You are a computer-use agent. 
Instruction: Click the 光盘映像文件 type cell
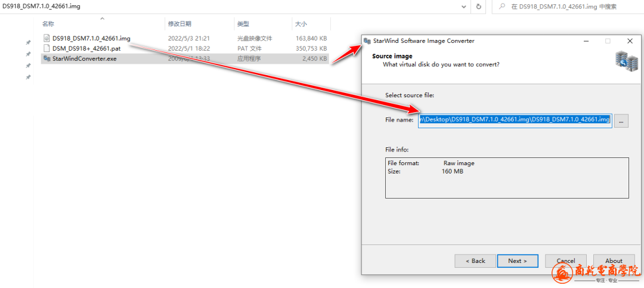coord(255,39)
